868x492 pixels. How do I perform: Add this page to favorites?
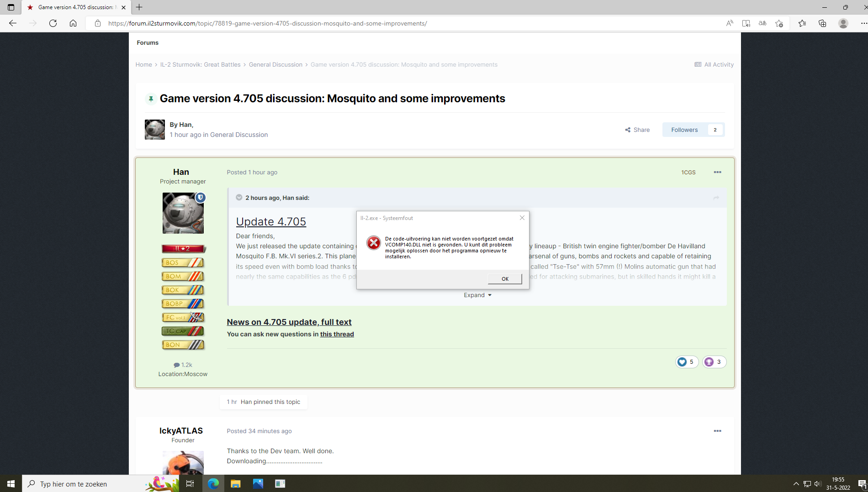[x=779, y=23]
